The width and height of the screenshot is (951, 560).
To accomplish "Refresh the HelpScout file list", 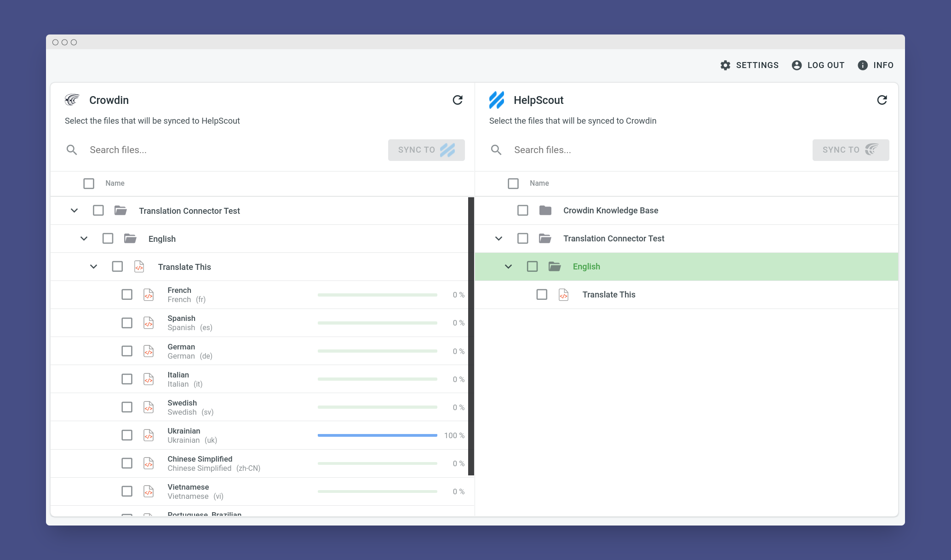I will coord(882,100).
